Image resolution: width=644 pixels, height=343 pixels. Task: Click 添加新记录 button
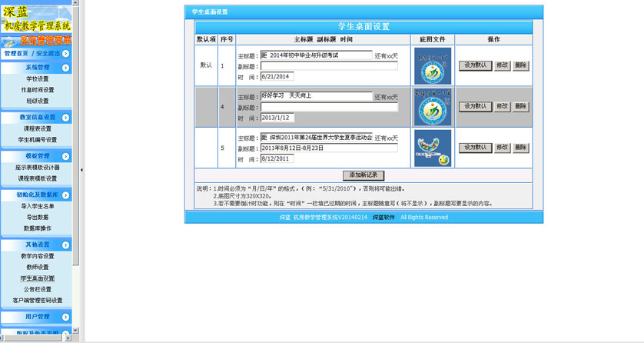pyautogui.click(x=363, y=175)
